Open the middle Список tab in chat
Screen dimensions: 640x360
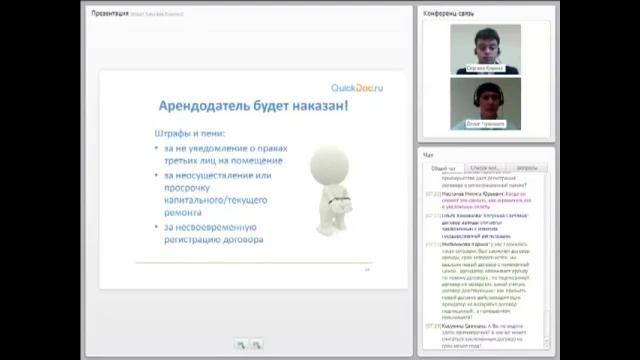point(484,168)
